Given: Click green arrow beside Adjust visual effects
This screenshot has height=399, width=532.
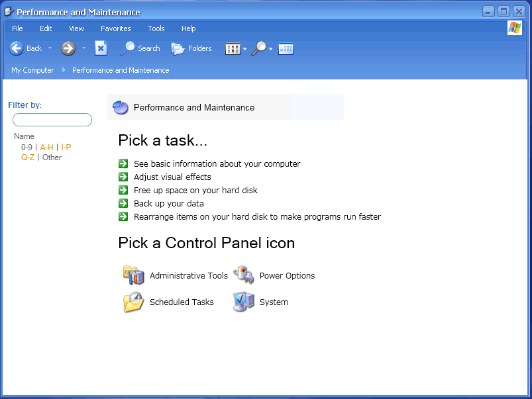Looking at the screenshot, I should (x=123, y=177).
